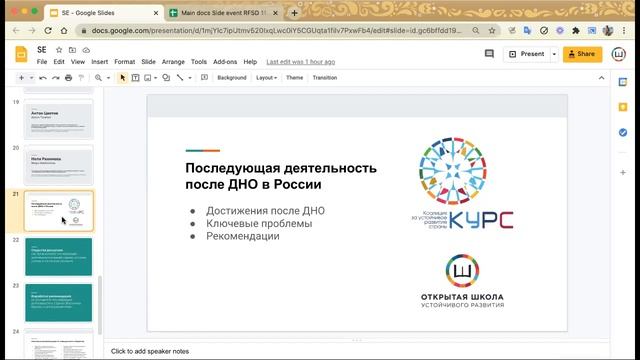The height and width of the screenshot is (360, 640).
Task: Click the bullet Достижения после ДНО
Action: (265, 211)
